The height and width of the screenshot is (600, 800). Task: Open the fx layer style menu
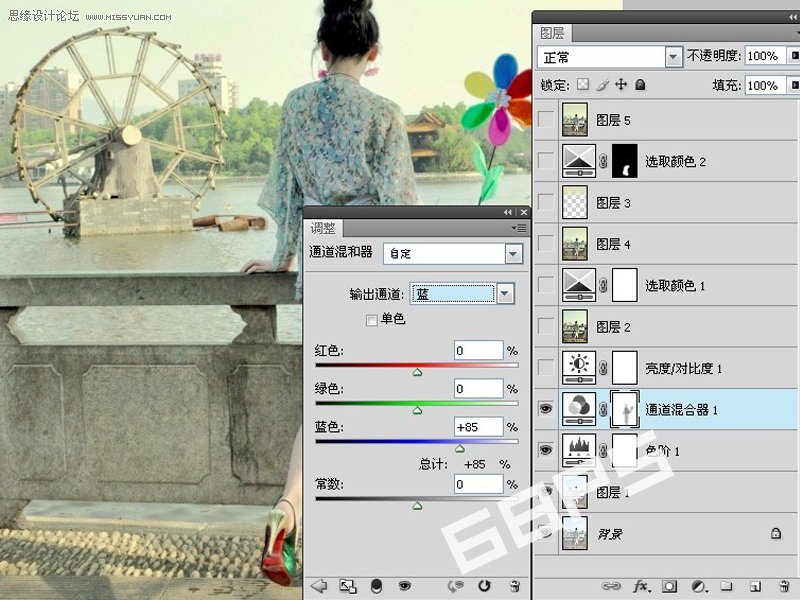pyautogui.click(x=641, y=586)
